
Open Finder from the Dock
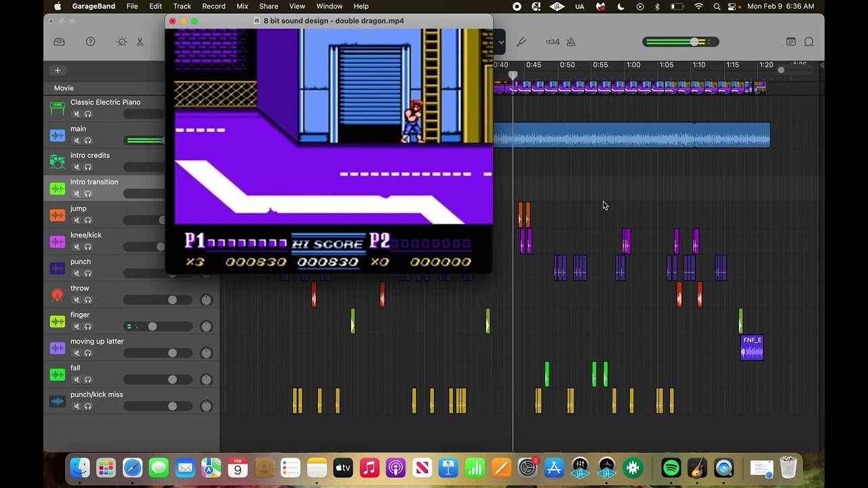click(x=80, y=468)
